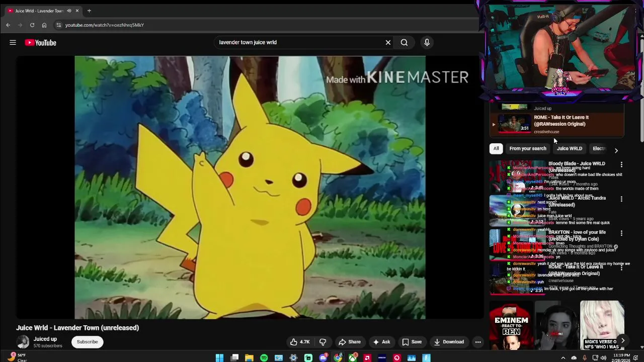This screenshot has height=362, width=644.
Task: Open the Eminem React to Ren short
Action: point(512,325)
